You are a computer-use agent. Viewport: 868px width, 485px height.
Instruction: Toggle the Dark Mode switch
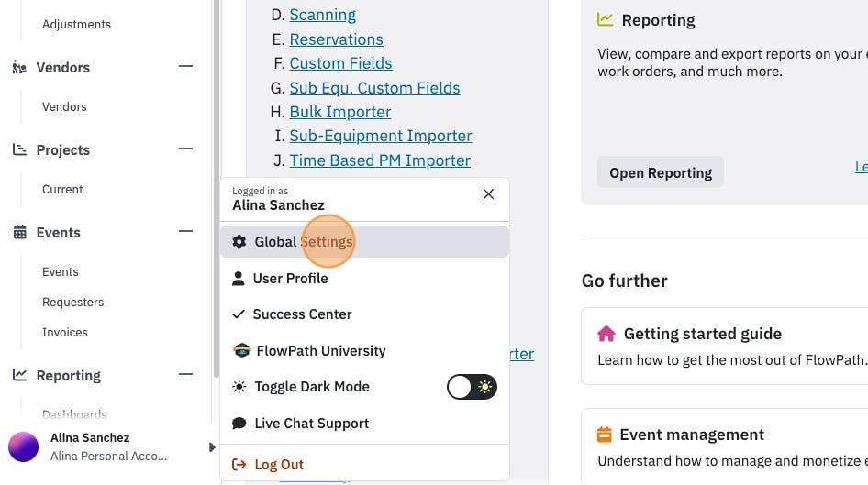[472, 387]
